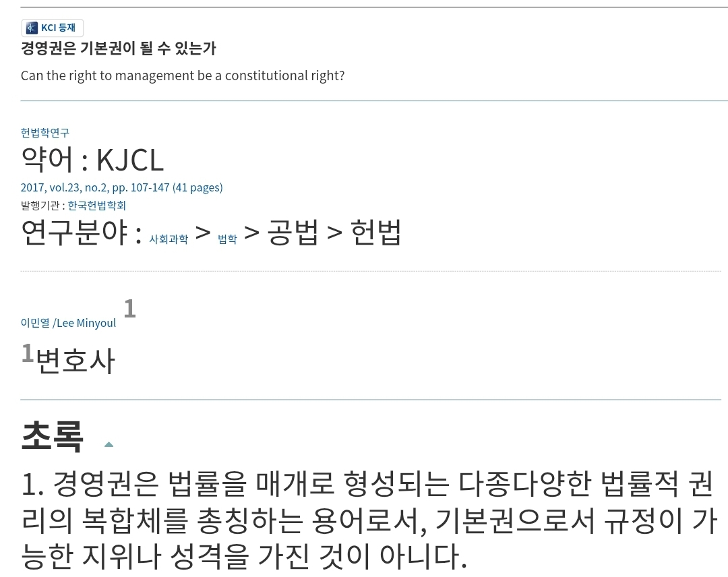The width and height of the screenshot is (728, 577).
Task: Click the 약어 : KJCL abbreviation text
Action: coord(92,160)
